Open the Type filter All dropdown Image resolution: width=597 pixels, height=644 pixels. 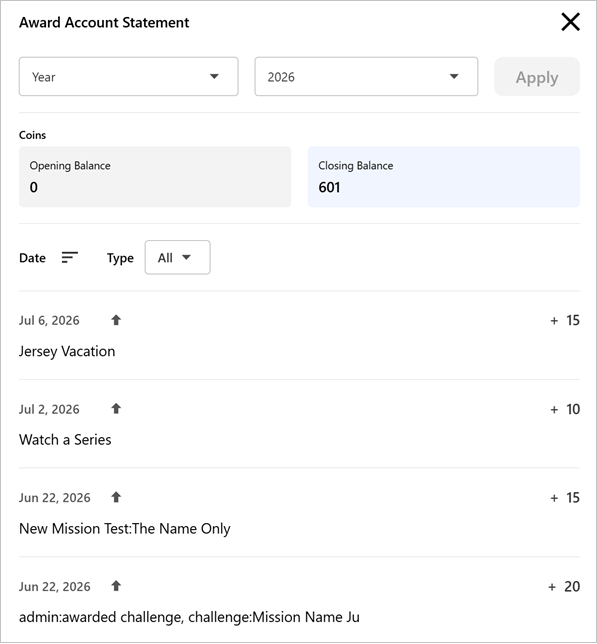click(177, 258)
